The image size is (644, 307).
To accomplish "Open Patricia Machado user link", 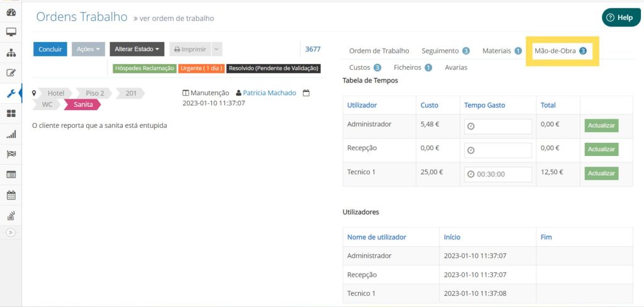I will tap(269, 92).
